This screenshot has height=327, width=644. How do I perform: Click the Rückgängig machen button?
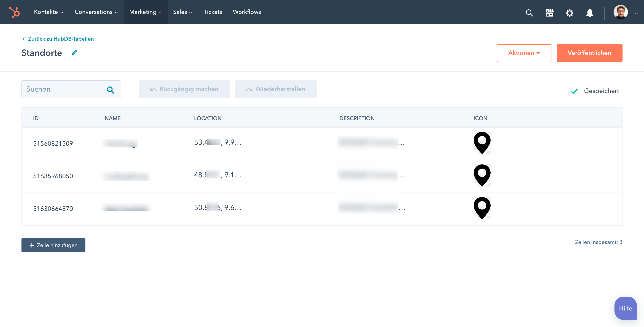point(184,89)
